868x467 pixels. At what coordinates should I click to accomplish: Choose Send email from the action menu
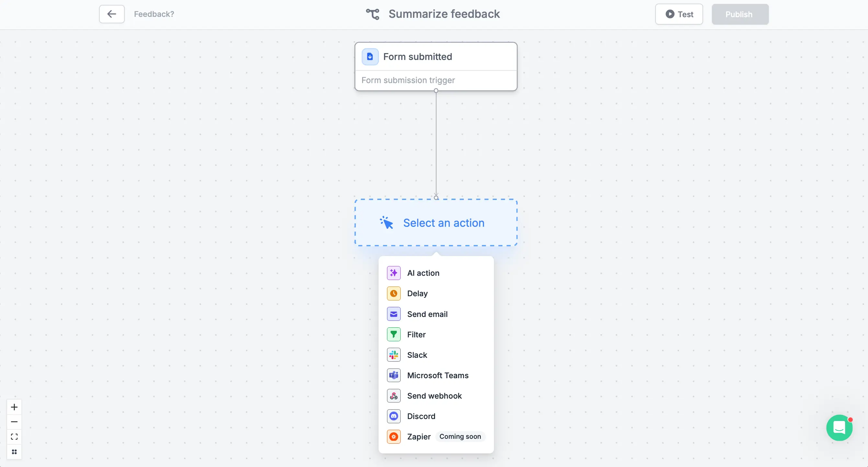click(x=427, y=314)
